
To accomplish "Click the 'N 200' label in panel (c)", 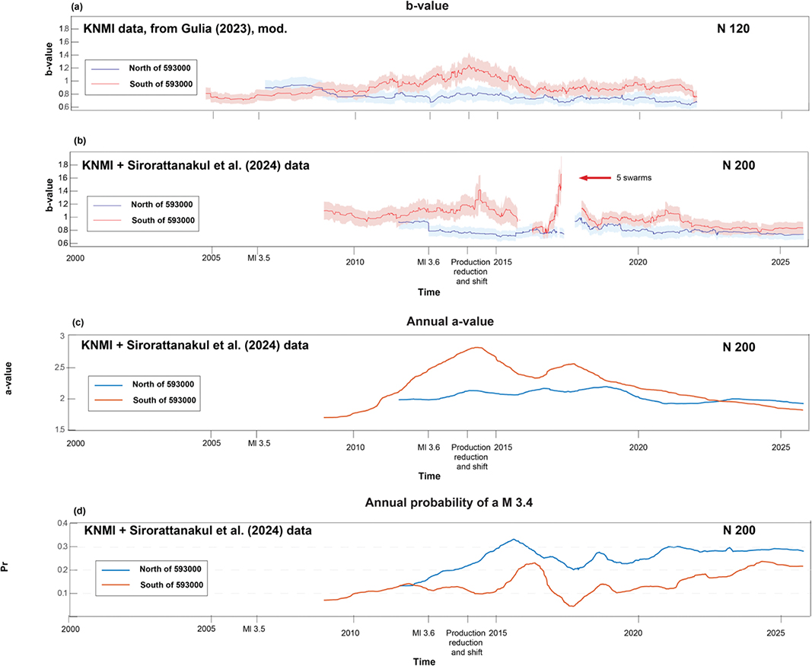I will pos(739,348).
